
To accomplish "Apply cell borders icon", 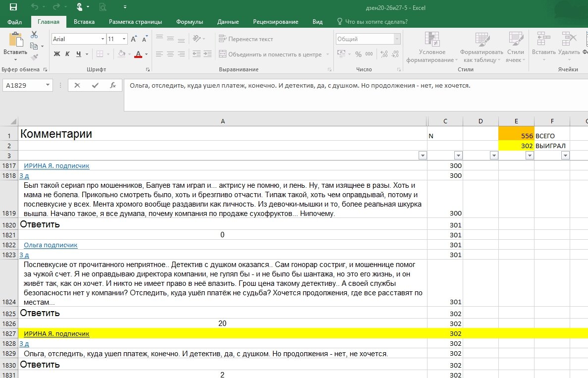I will pos(100,54).
